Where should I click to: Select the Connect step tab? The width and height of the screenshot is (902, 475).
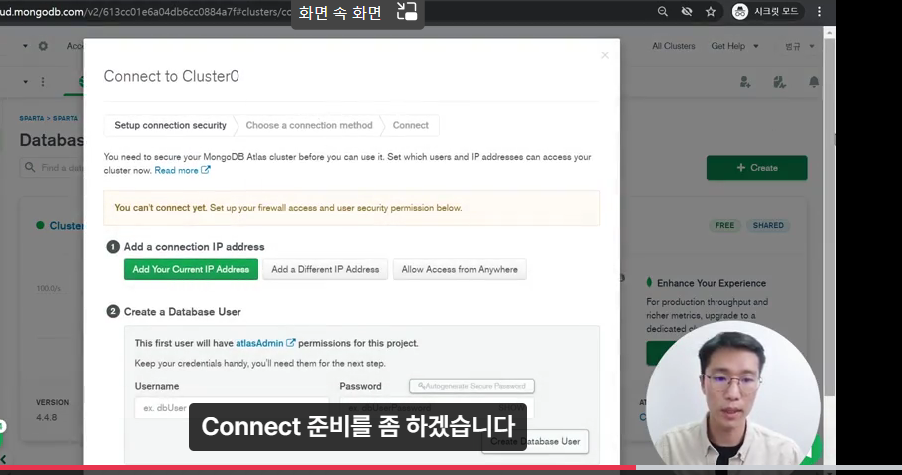click(411, 125)
